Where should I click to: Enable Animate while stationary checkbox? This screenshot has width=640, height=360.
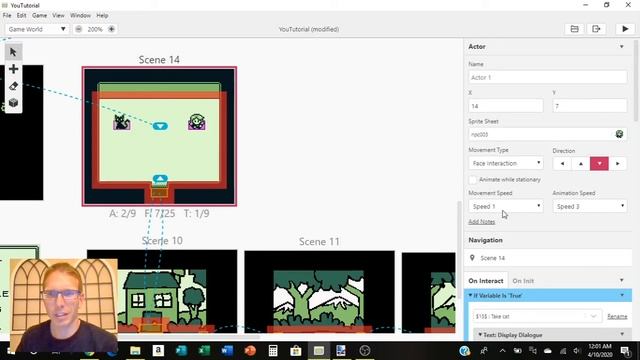[x=473, y=180]
